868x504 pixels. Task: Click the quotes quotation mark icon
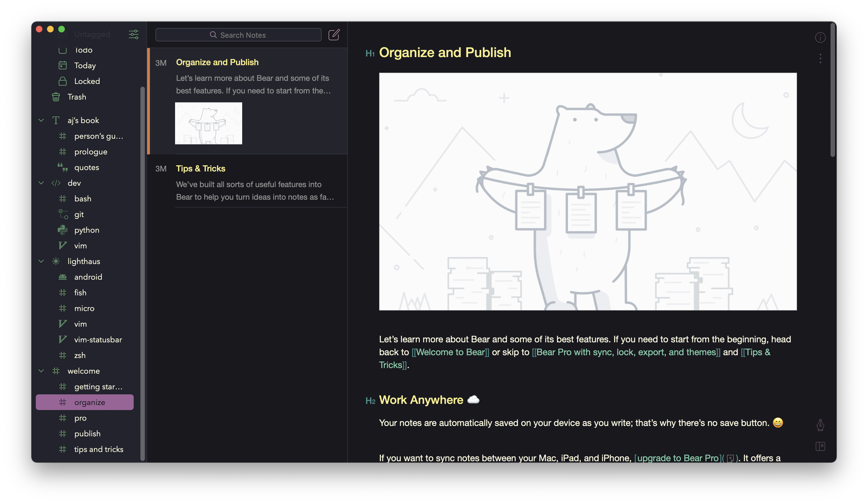point(62,168)
